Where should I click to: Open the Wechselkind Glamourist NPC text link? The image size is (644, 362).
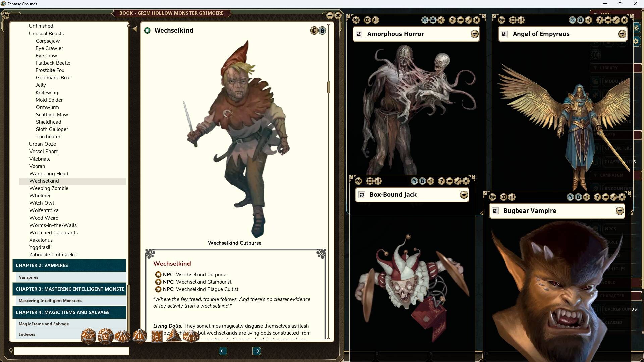pos(204,282)
